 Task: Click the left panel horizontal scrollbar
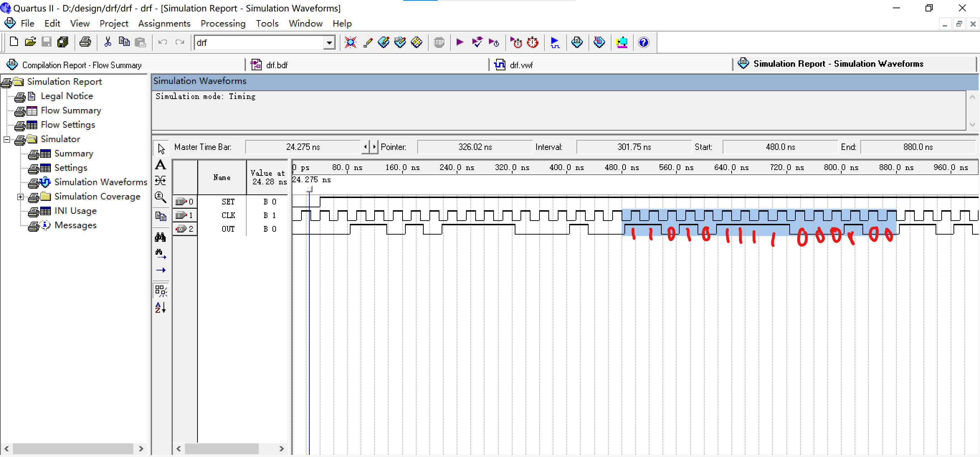point(72,449)
